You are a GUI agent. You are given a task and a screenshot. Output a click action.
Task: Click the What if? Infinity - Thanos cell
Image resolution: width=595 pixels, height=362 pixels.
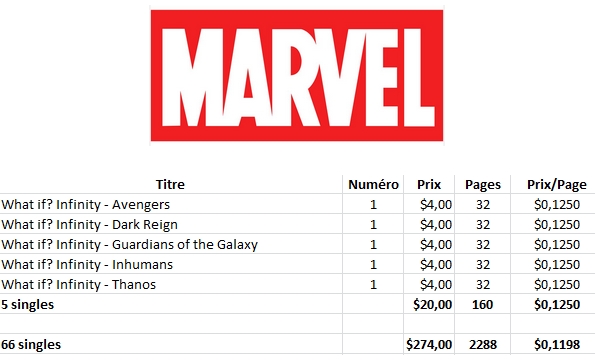pos(171,284)
